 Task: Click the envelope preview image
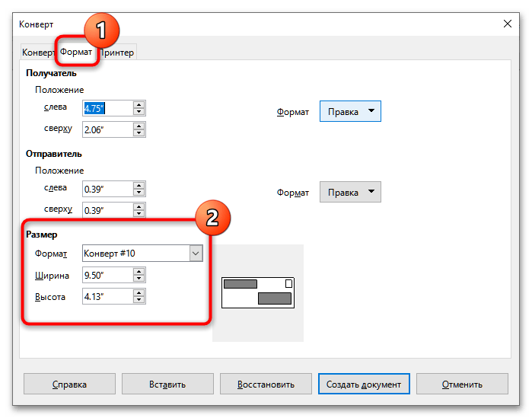click(x=257, y=292)
